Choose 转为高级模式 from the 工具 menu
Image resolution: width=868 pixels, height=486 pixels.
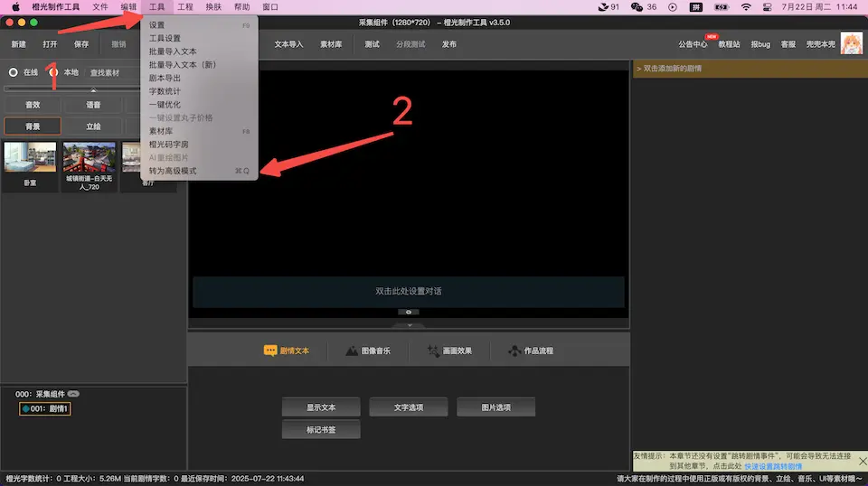[199, 171]
